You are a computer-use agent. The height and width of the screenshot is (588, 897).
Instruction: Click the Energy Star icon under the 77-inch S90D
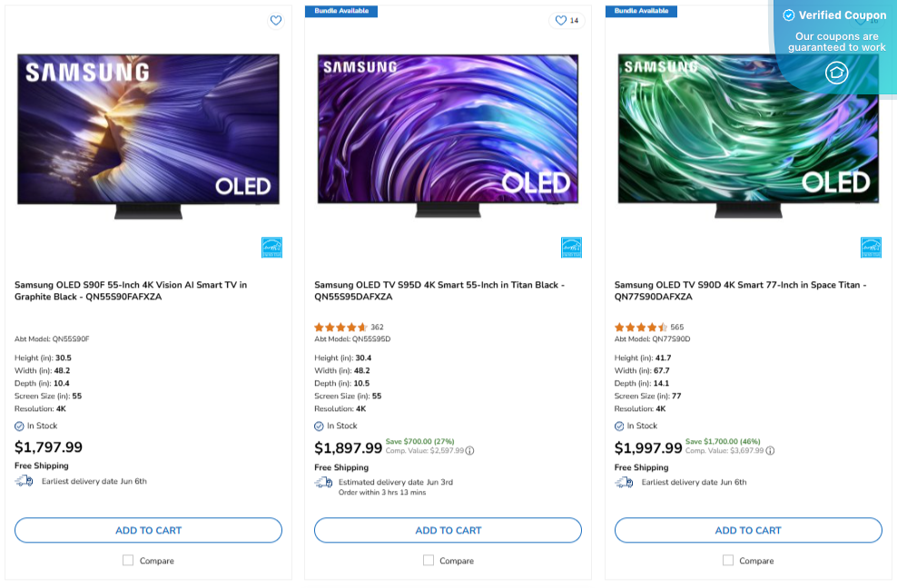pos(872,246)
